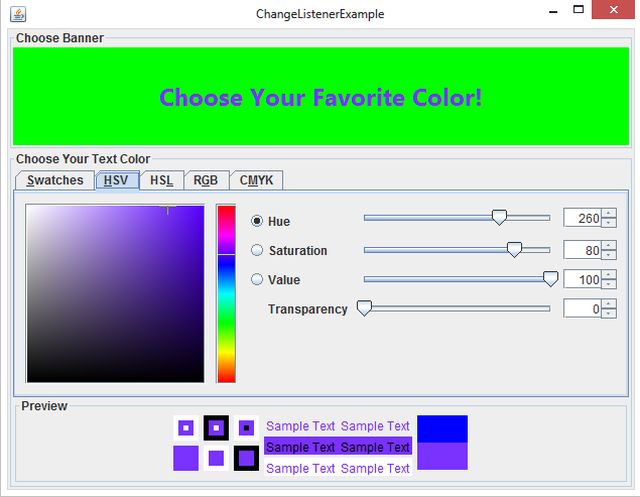The height and width of the screenshot is (497, 640).
Task: Click the Hue value field showing 260
Action: click(582, 218)
